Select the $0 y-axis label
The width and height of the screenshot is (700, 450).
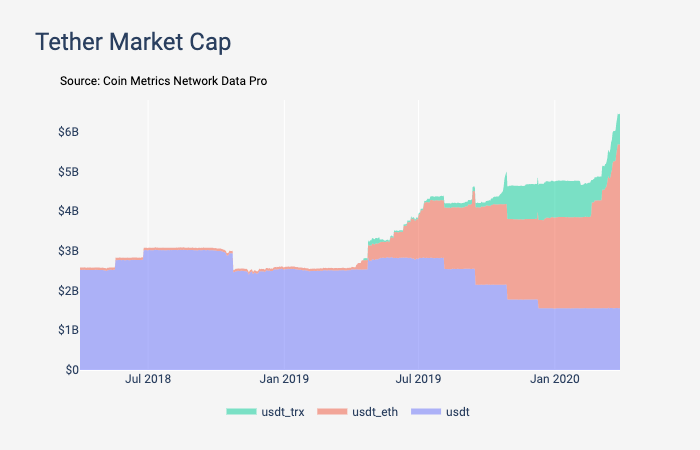click(x=72, y=370)
